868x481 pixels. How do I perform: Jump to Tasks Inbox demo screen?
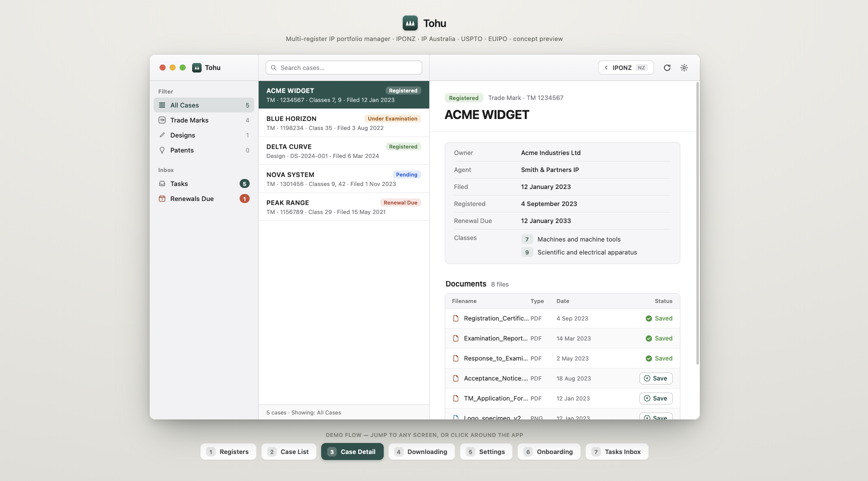pos(617,452)
